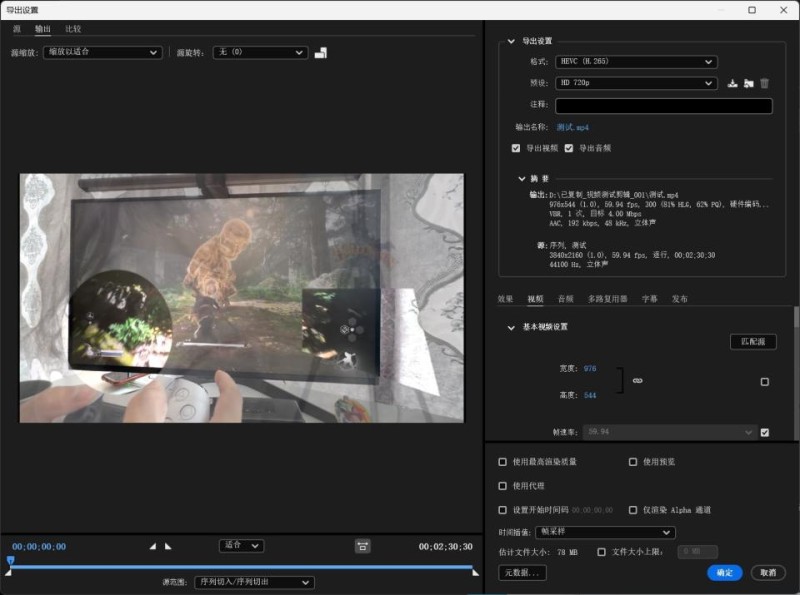The height and width of the screenshot is (595, 800).
Task: Uncheck the frame rate match checkbox
Action: coord(764,432)
